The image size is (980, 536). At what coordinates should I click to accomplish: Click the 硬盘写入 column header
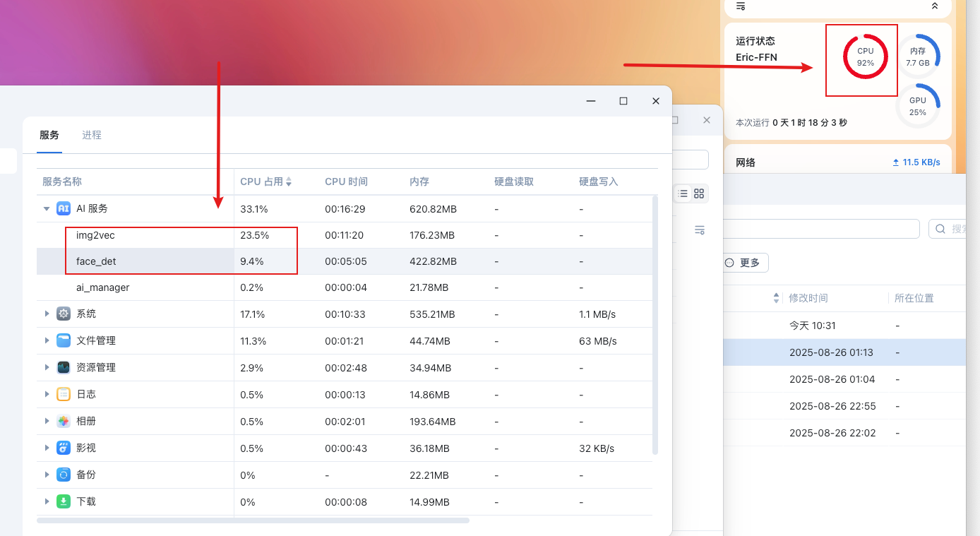point(599,181)
